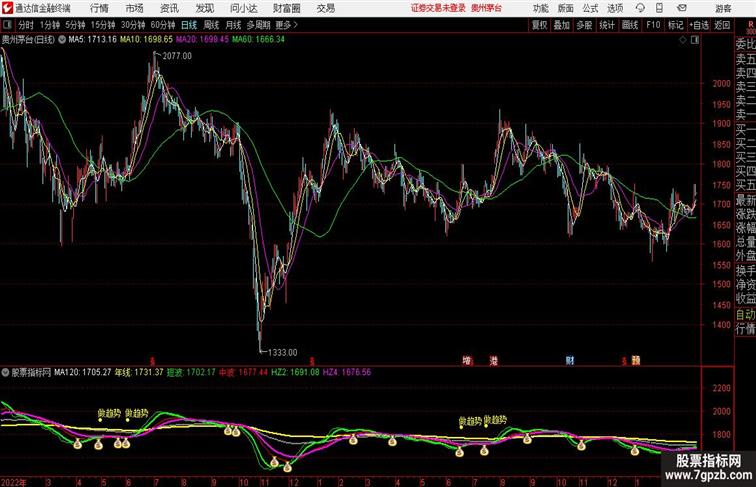
Task: Click the HZ4: 1676.56 indicator value
Action: coord(347,372)
